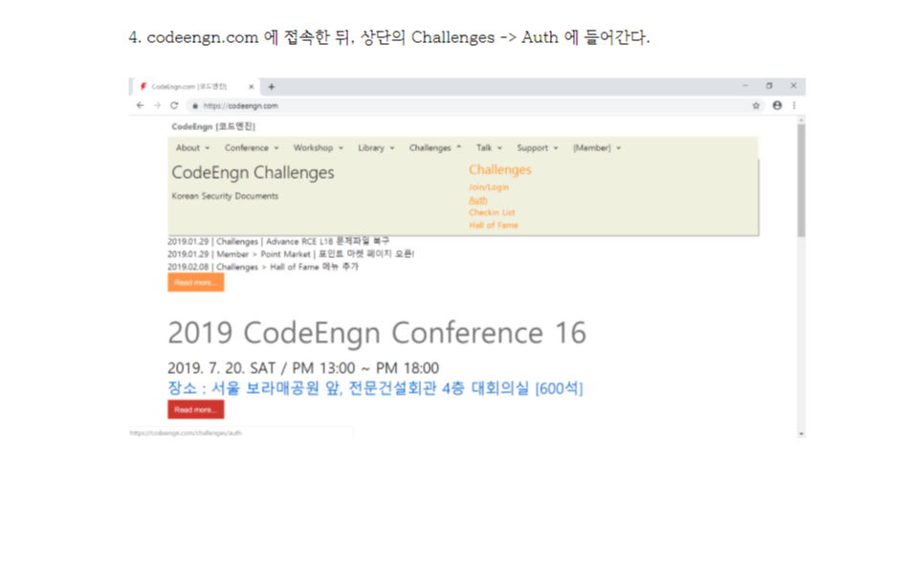The width and height of the screenshot is (924, 566).
Task: Click the orange Challenges heading
Action: 499,169
